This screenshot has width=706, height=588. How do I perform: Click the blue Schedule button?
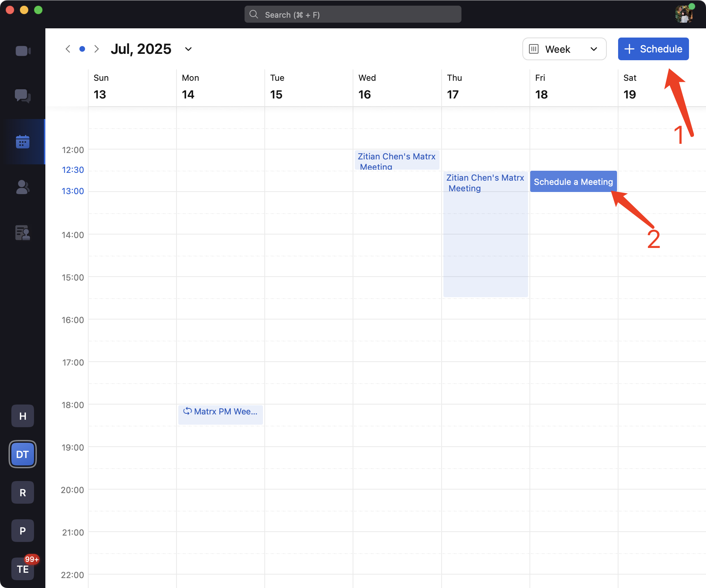click(653, 49)
